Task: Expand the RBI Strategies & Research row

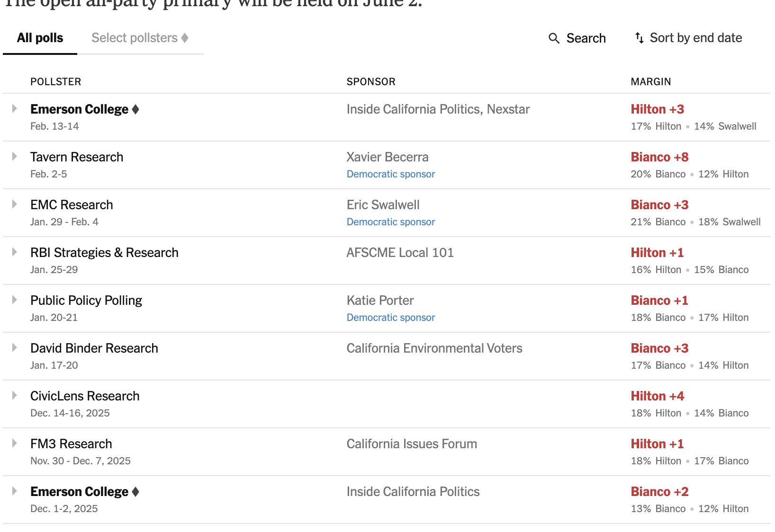Action: (15, 252)
